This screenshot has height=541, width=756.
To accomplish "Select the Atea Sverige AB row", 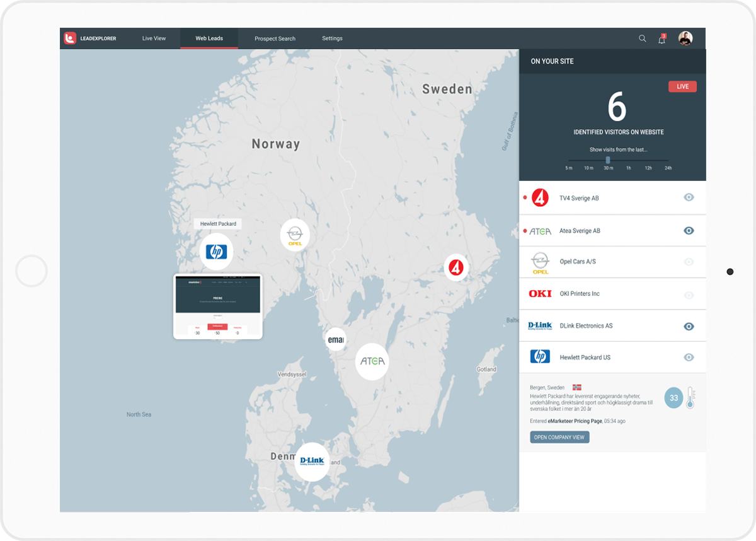I will pos(612,231).
